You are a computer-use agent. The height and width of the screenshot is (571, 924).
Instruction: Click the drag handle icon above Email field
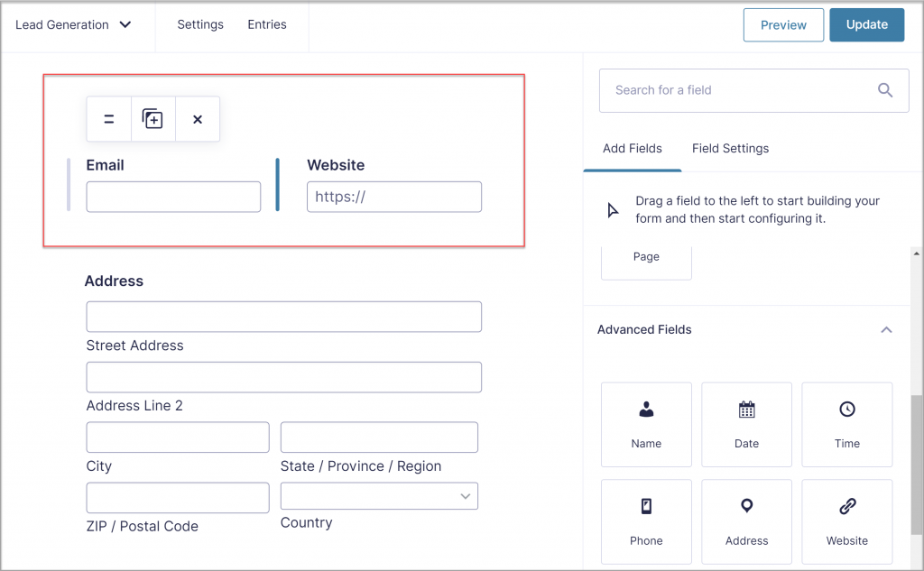click(x=108, y=118)
